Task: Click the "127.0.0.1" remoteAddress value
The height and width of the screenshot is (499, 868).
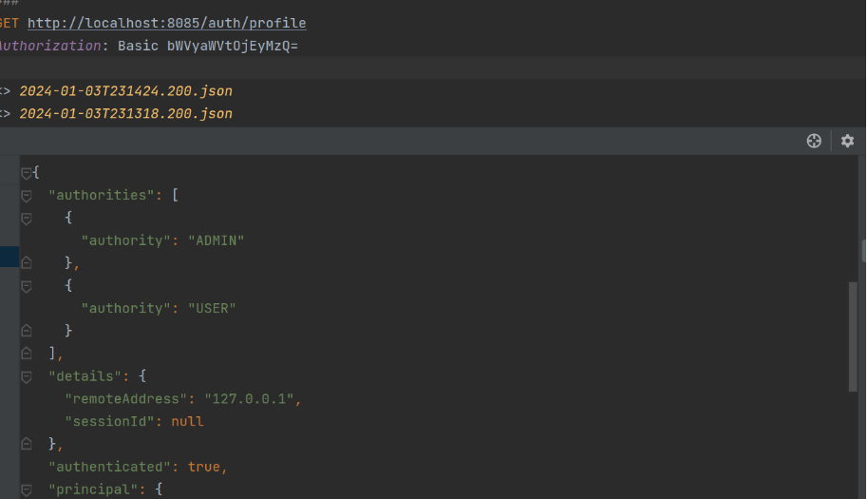Action: point(249,399)
